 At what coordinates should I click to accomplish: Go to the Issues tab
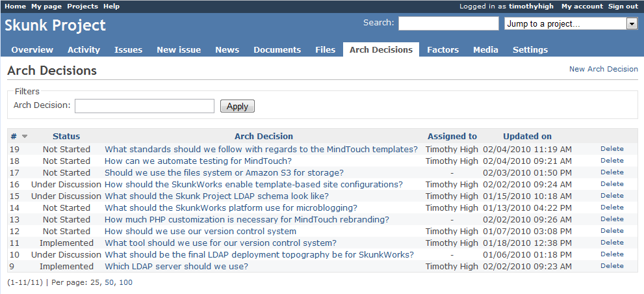pos(128,49)
